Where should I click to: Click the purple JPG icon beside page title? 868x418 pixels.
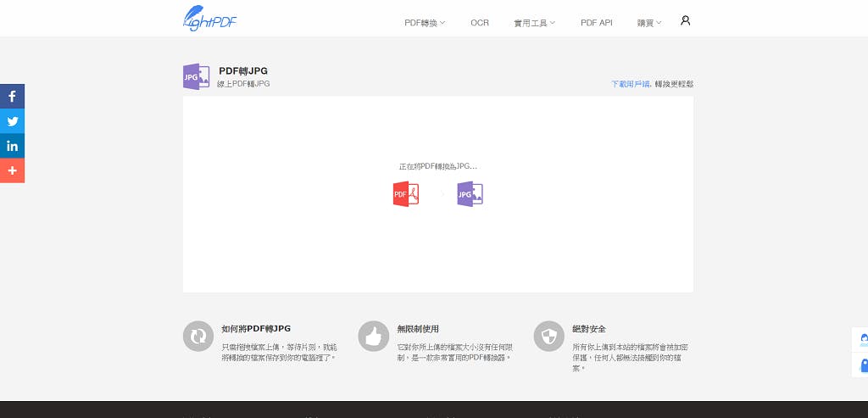coord(196,76)
